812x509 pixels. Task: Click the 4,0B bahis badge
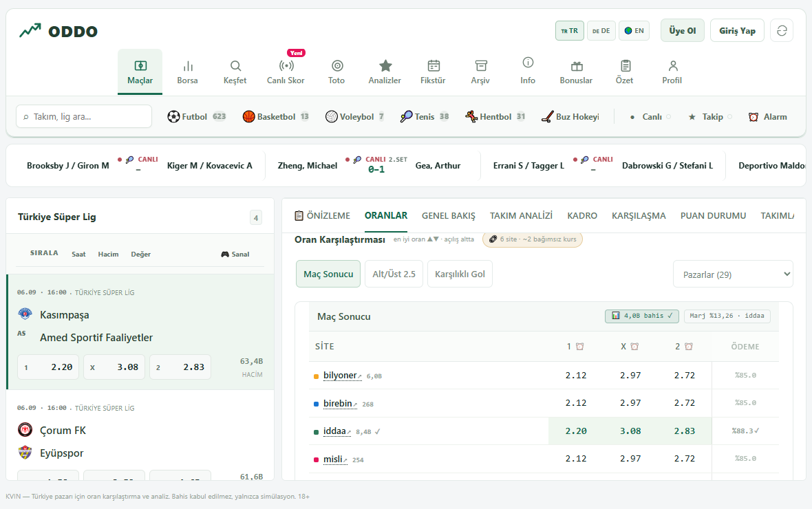[x=641, y=316]
